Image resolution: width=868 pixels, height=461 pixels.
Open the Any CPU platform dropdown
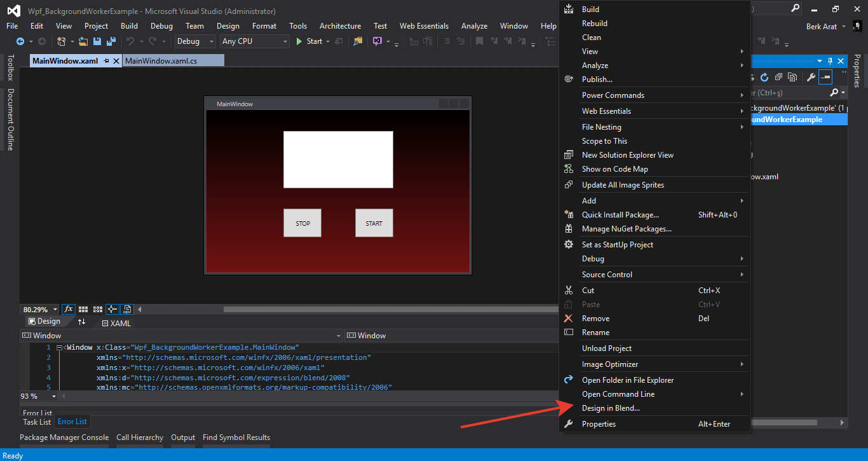coord(254,41)
